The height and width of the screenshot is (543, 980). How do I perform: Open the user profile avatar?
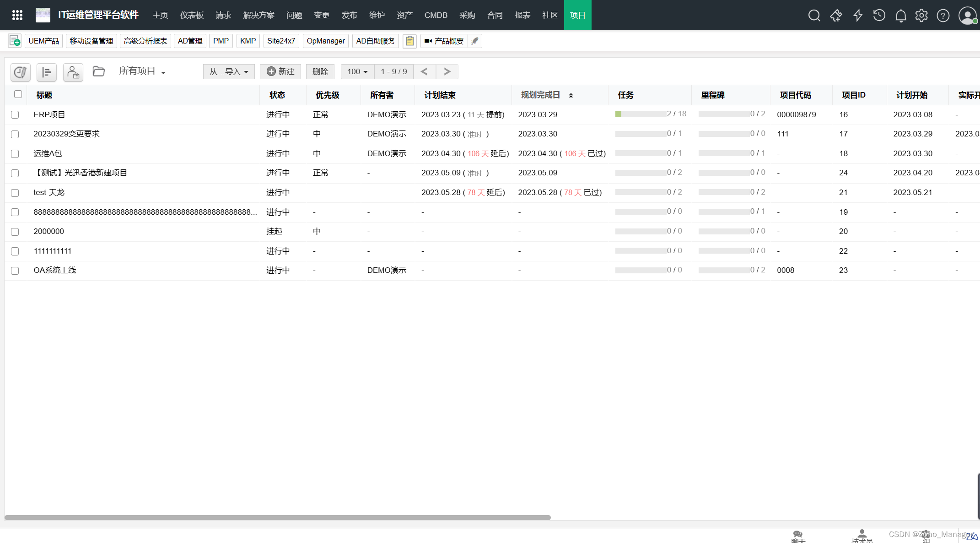point(967,15)
